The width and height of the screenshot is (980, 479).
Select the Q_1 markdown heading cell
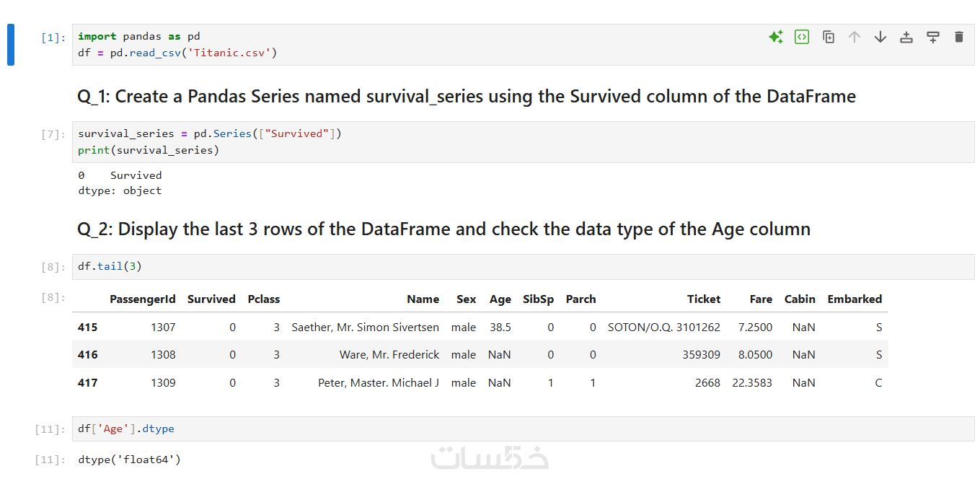466,97
